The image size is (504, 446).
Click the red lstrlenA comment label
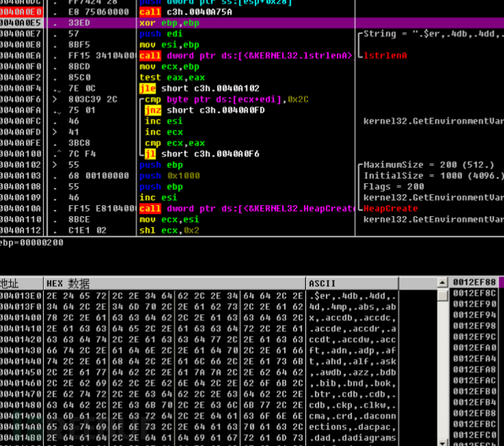point(385,55)
